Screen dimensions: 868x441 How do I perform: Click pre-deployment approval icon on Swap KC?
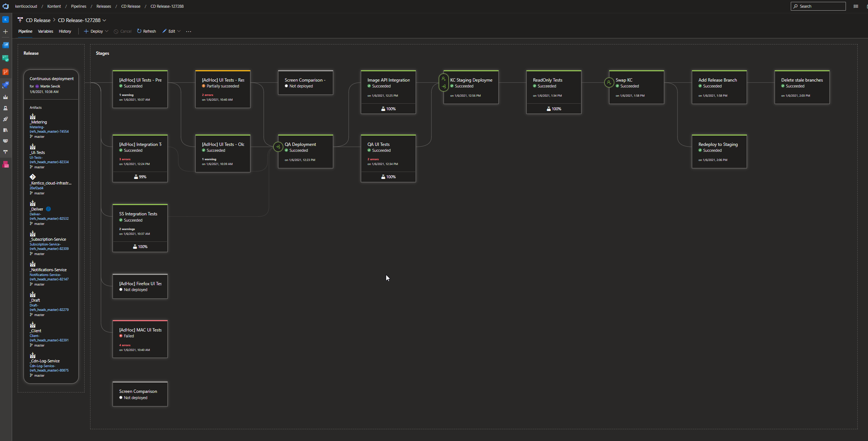point(609,82)
